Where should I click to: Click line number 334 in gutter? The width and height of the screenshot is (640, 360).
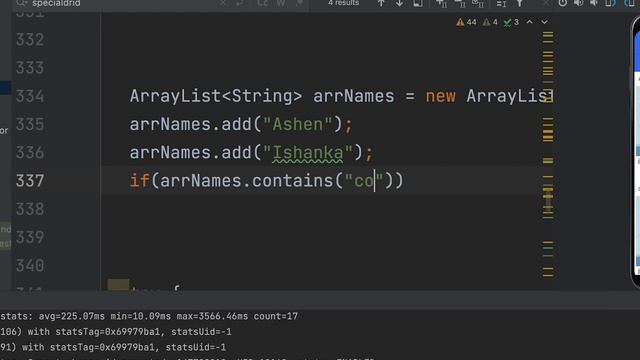click(30, 96)
